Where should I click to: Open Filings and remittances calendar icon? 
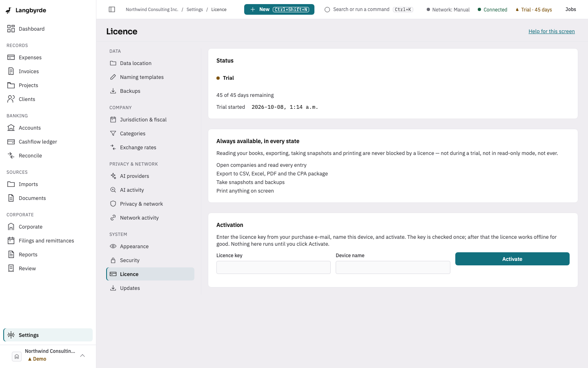click(11, 240)
